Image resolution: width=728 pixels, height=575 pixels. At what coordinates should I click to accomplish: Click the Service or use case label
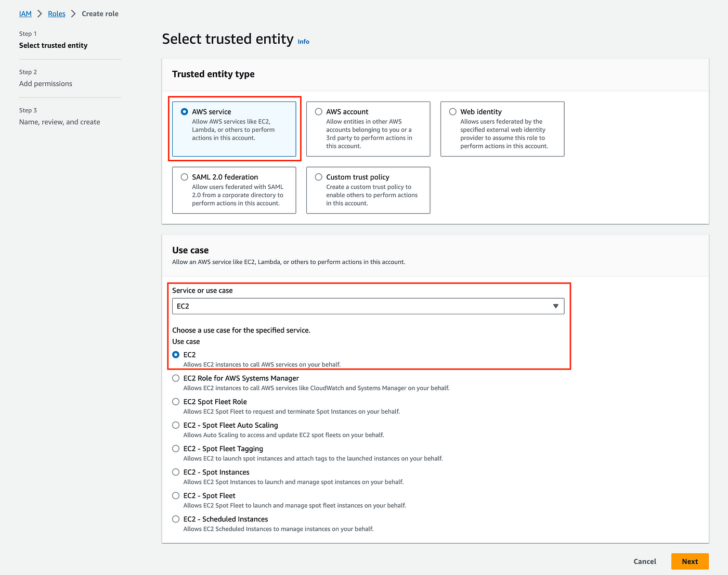[x=202, y=290]
